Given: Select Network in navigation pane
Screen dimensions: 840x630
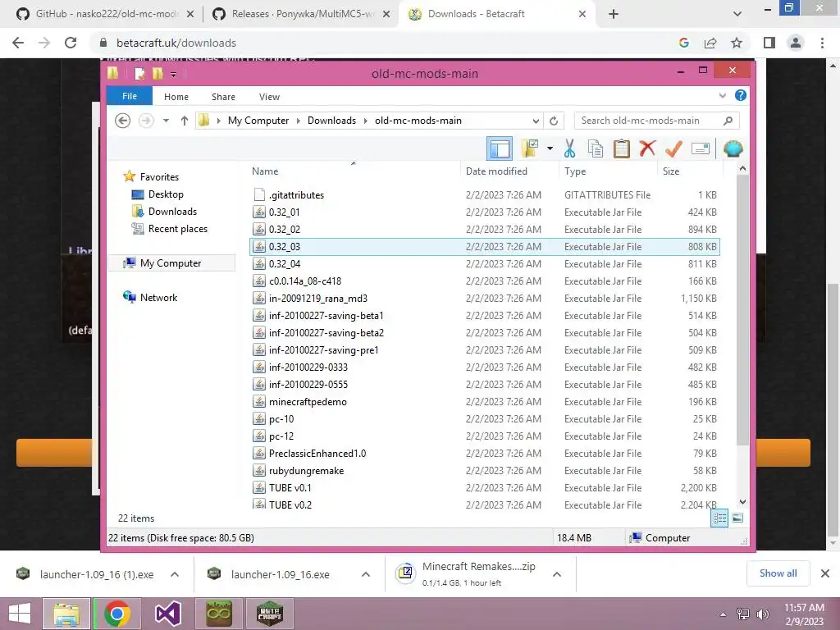Looking at the screenshot, I should click(x=158, y=297).
